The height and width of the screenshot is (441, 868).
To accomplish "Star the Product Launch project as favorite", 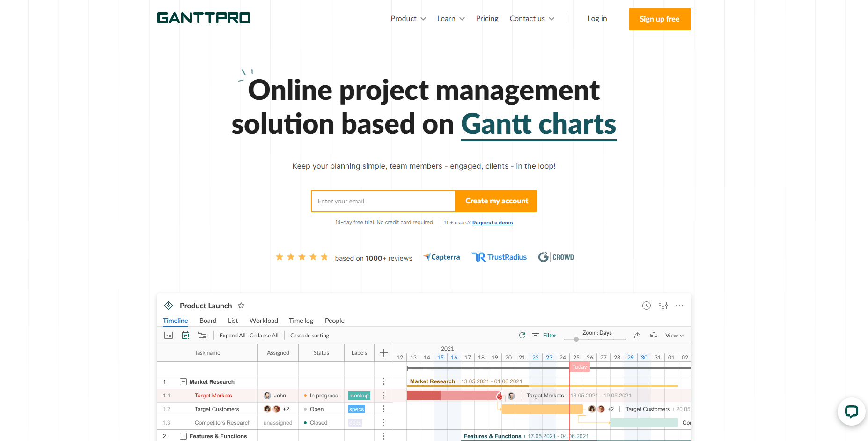I will (x=241, y=305).
